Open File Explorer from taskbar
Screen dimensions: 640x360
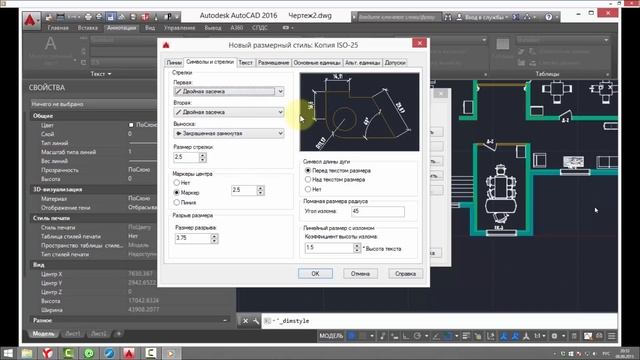click(x=27, y=353)
